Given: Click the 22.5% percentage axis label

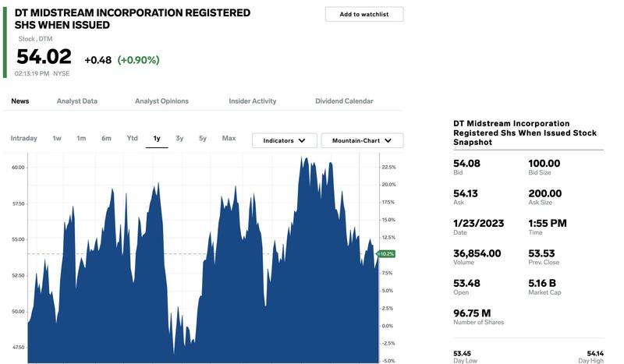Looking at the screenshot, I should [x=388, y=167].
